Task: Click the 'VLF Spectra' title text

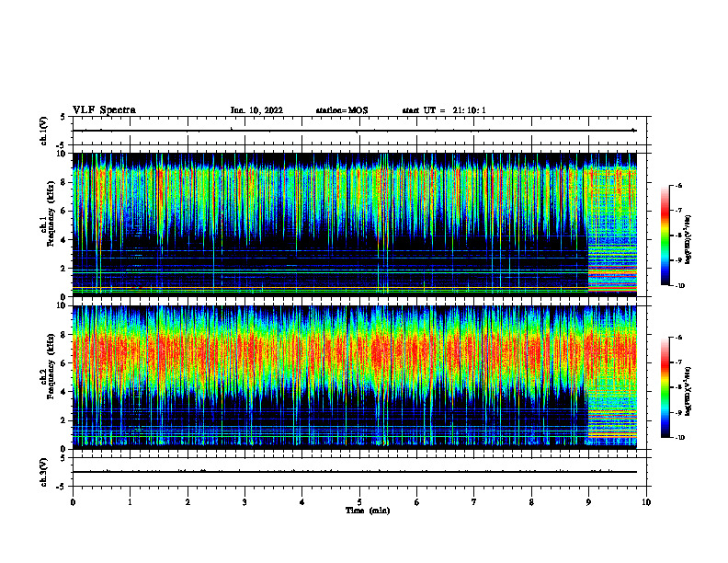Action: click(x=104, y=110)
